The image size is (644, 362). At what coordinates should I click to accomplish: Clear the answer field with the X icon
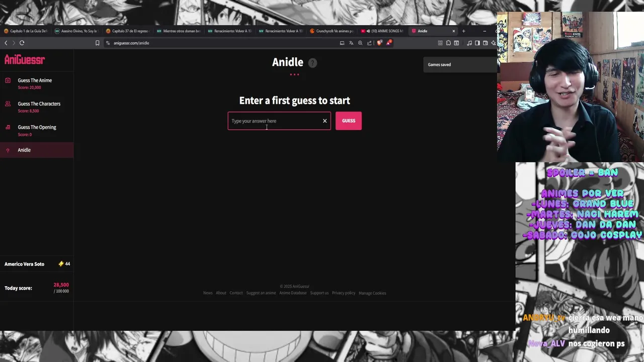[325, 121]
